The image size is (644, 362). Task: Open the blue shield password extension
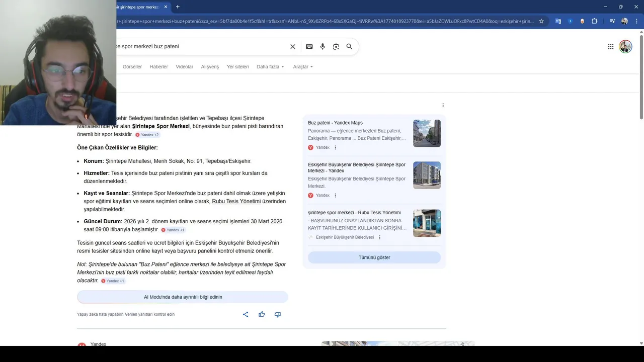(x=570, y=21)
